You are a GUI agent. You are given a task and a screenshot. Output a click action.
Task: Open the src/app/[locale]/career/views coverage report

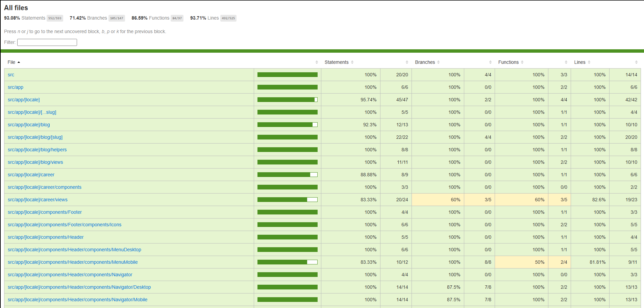37,200
